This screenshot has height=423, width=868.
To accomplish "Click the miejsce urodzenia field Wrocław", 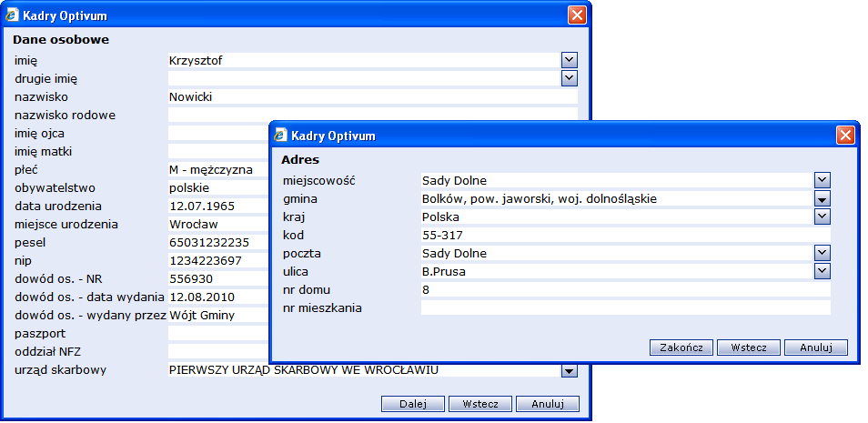I will pos(218,224).
